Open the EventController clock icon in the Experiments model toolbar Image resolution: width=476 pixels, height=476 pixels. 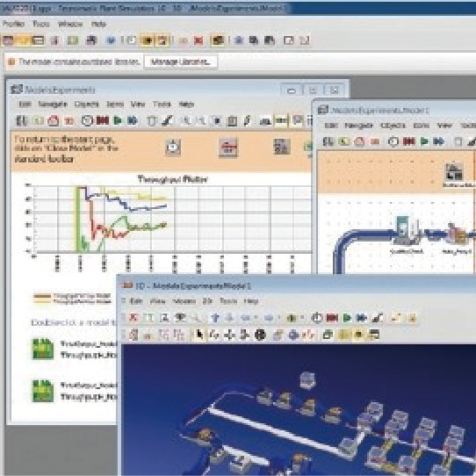click(x=87, y=120)
